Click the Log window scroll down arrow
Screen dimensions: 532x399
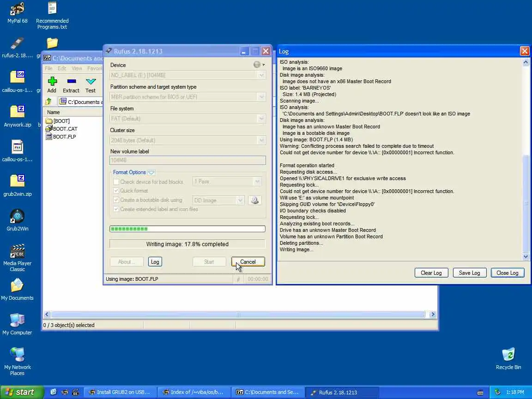526,256
